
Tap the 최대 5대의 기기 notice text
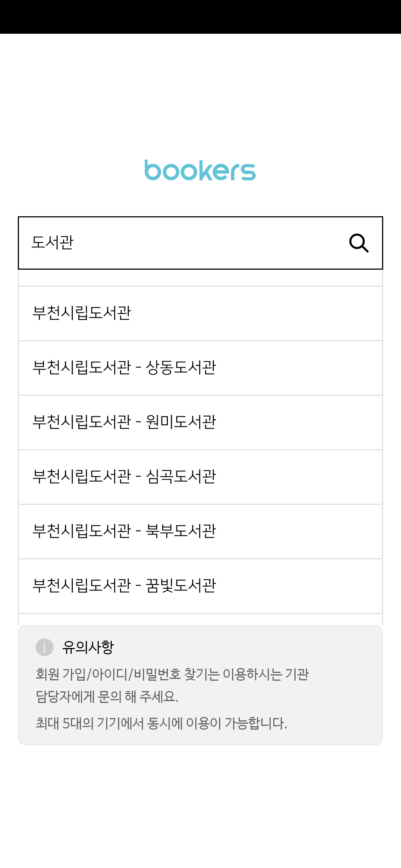click(161, 723)
